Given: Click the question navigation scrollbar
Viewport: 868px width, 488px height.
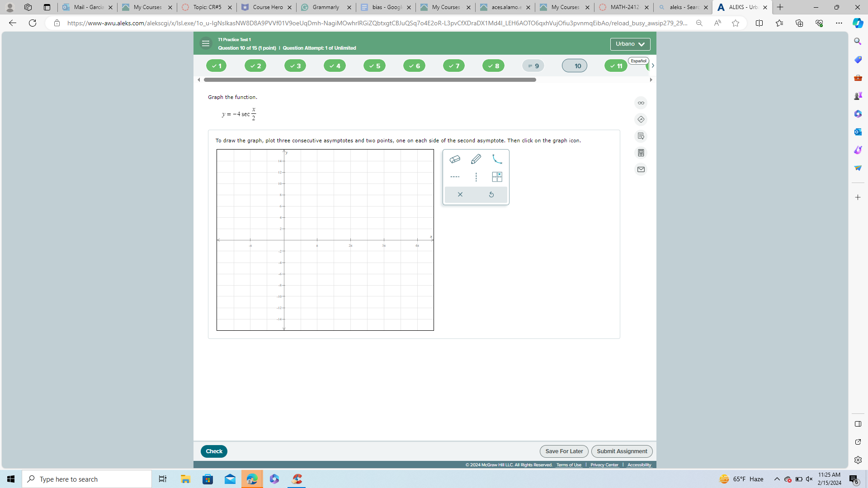Looking at the screenshot, I should 370,80.
